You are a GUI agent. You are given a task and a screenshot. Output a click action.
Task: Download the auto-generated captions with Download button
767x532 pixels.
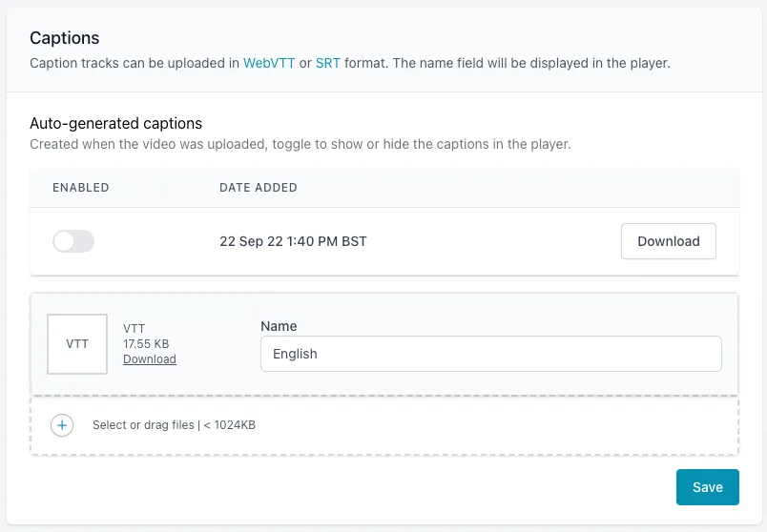click(x=668, y=241)
